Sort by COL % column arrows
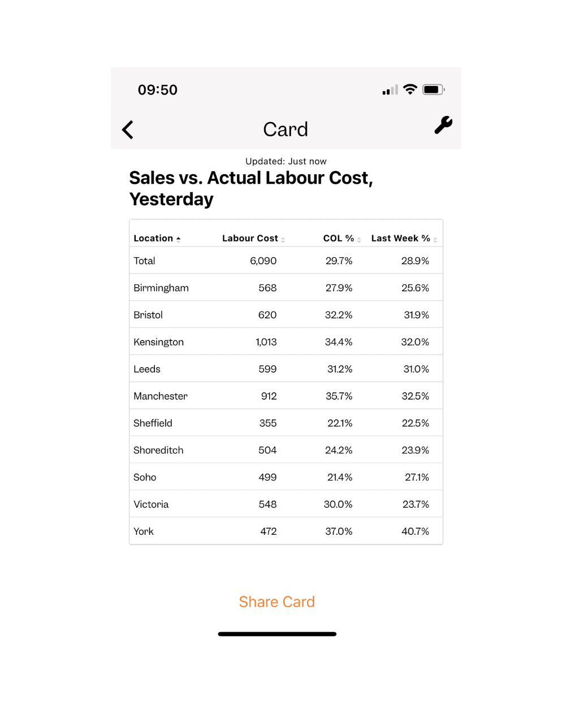This screenshot has height=709, width=588. tap(359, 240)
